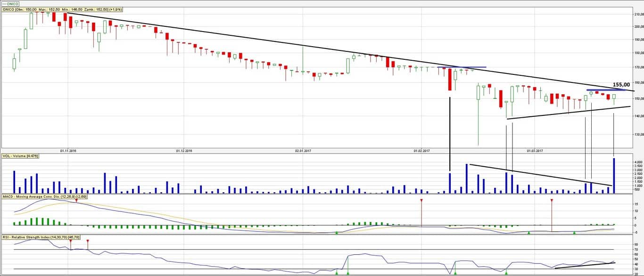This screenshot has height=276, width=644.
Task: Click the 155,00 price annotation text
Action: point(621,85)
